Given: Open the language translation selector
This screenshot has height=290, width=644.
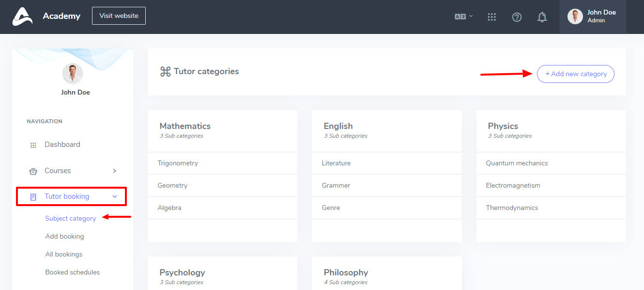Looking at the screenshot, I should [463, 16].
